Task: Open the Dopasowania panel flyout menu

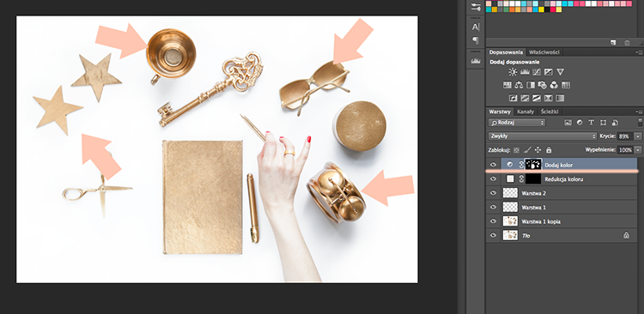Action: (640, 52)
